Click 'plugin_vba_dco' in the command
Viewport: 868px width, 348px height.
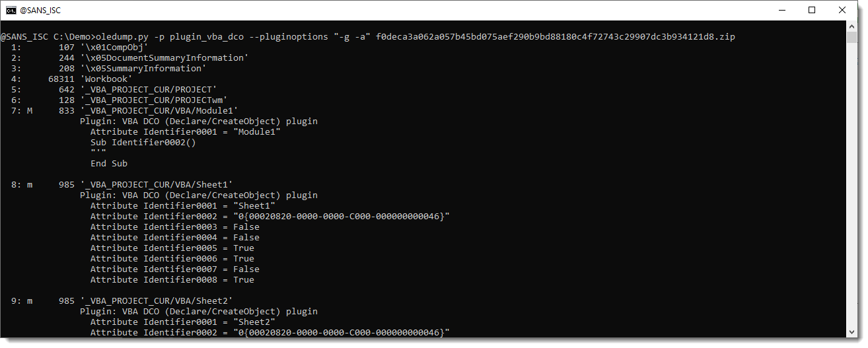207,37
